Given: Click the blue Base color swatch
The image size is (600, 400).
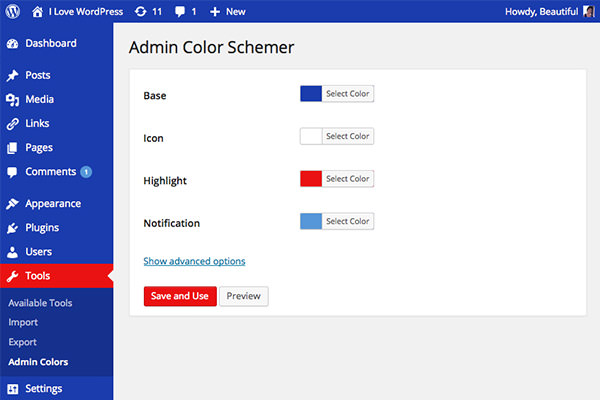Looking at the screenshot, I should (311, 94).
